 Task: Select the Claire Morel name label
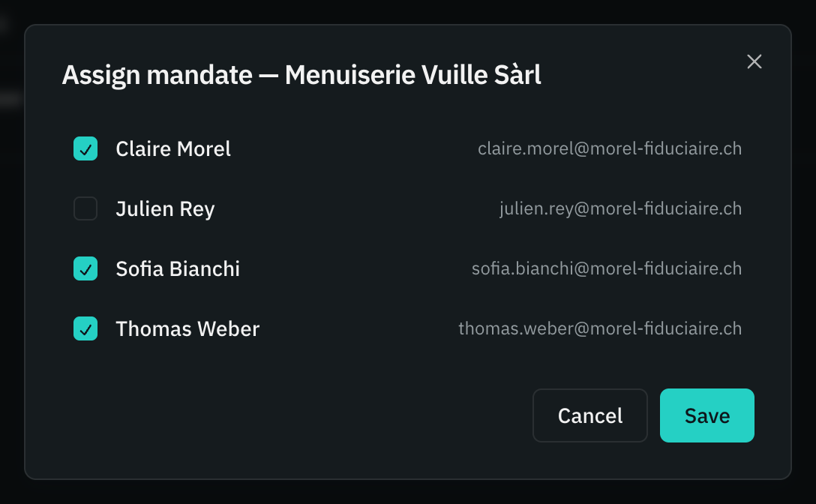pos(173,149)
